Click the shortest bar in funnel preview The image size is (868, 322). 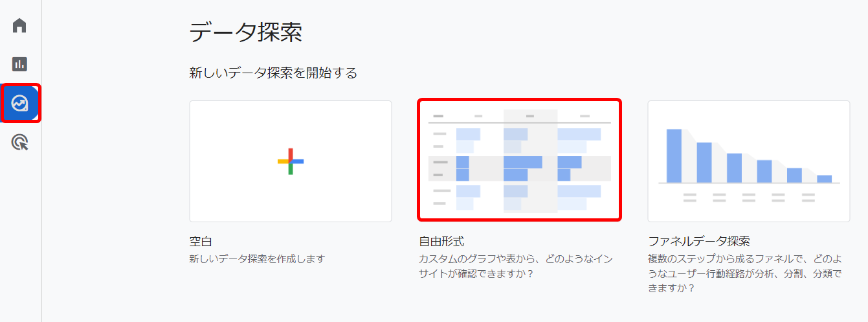tap(824, 179)
